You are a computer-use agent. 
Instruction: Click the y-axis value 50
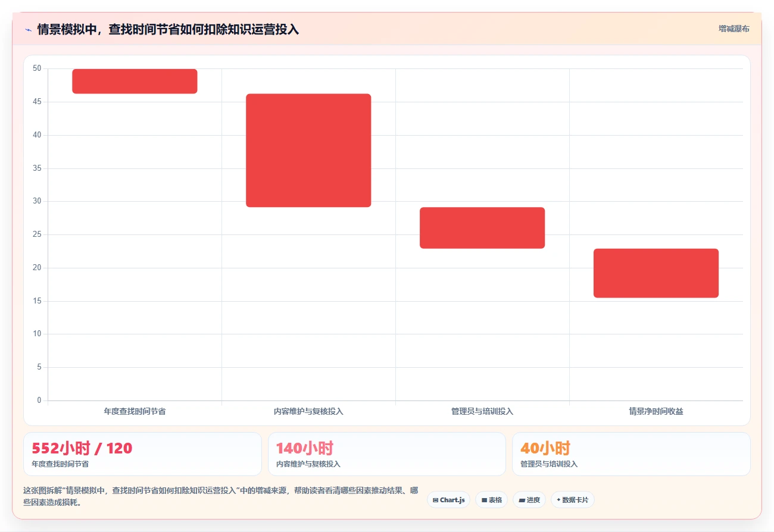[x=37, y=68]
